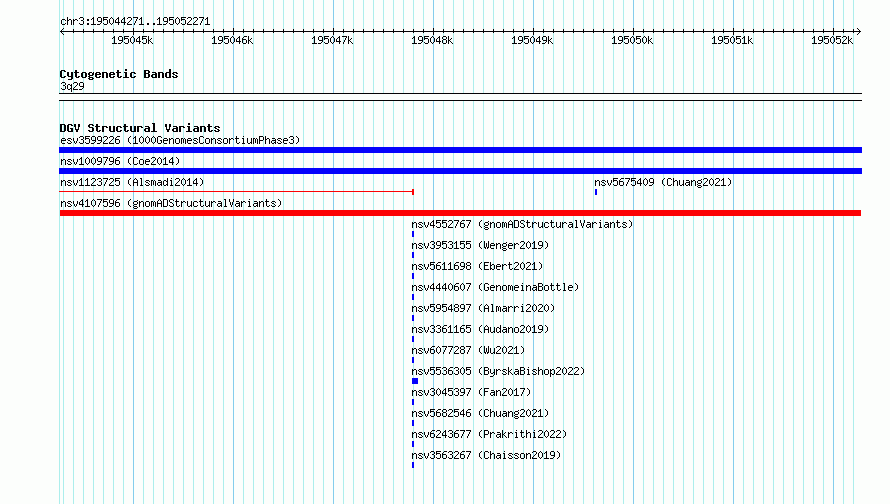Click the blue square glyph under nsv5536305
This screenshot has width=890, height=504.
(x=415, y=381)
